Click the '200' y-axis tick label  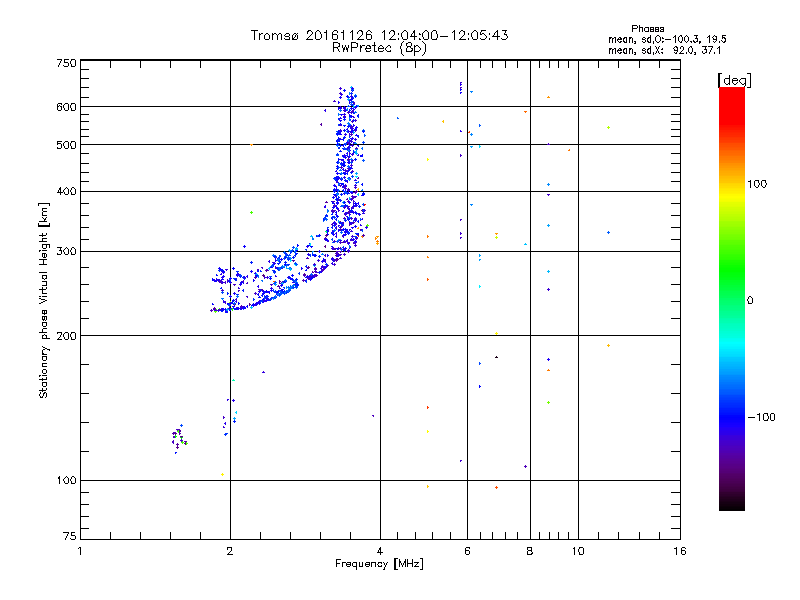coord(66,336)
